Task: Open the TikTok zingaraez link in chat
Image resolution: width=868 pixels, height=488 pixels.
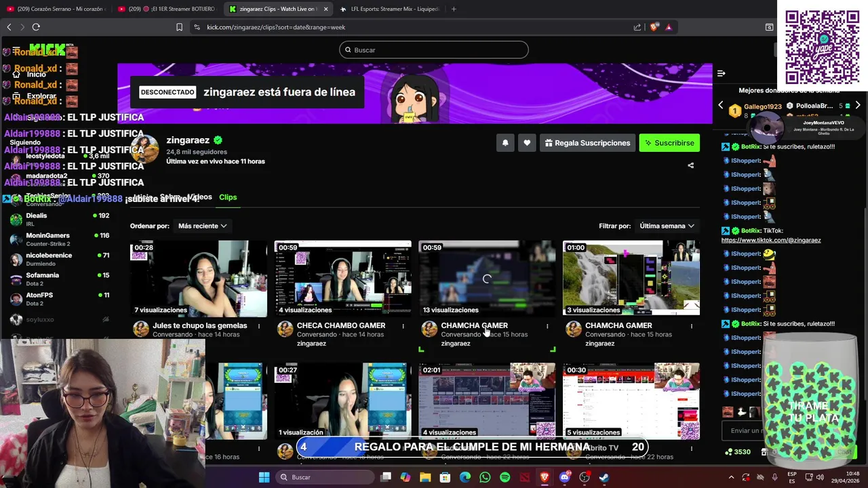Action: (x=771, y=240)
